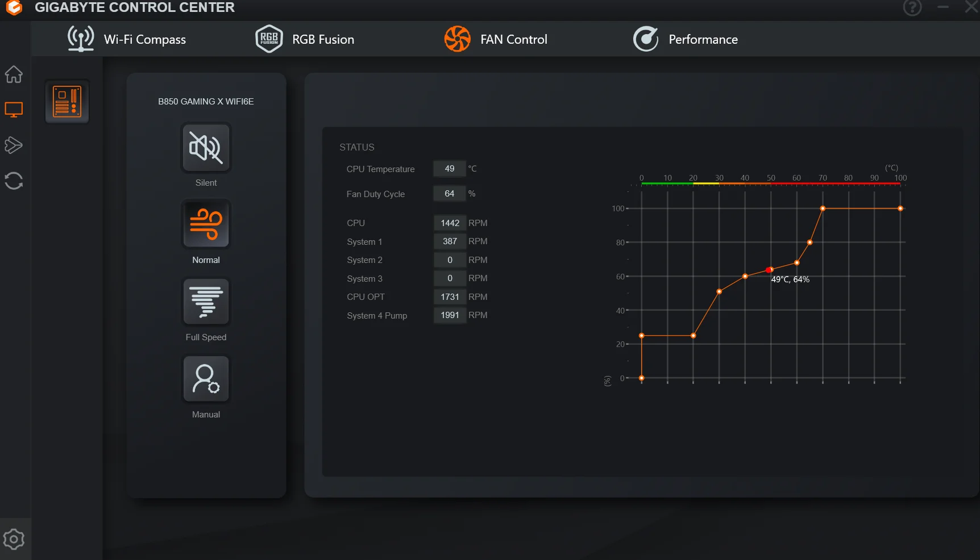Select curve point at 0°C, 0%
Viewport: 980px width, 560px height.
pyautogui.click(x=642, y=378)
